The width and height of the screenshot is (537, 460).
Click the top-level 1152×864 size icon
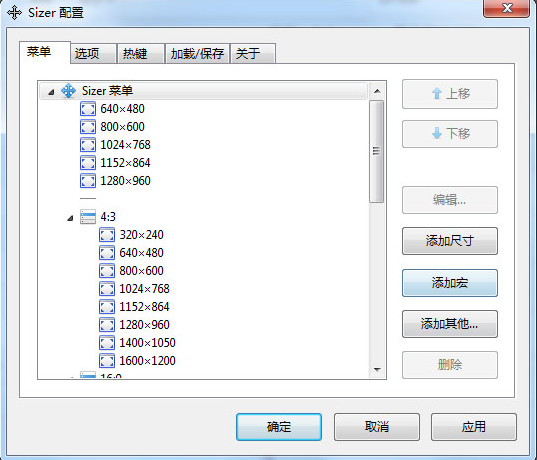click(88, 163)
